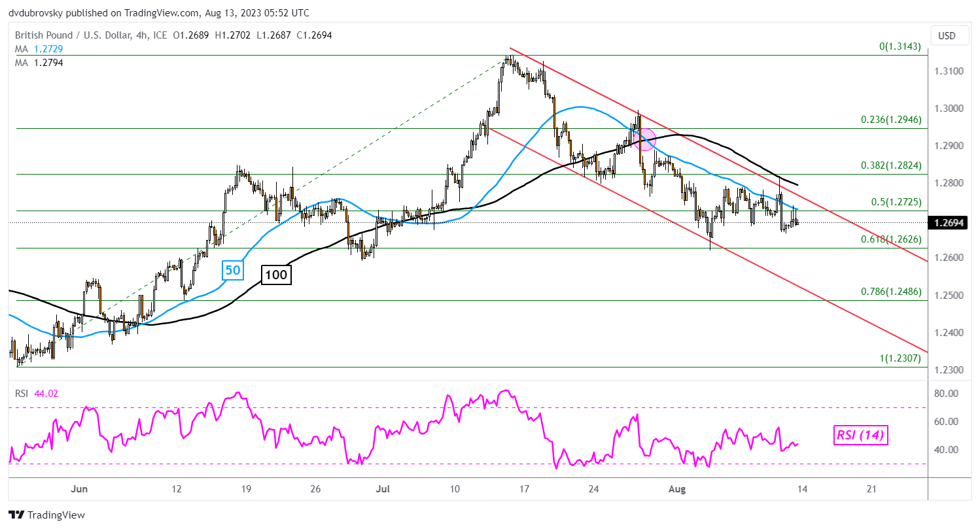Click the Fibonacci 0.236(1.2946) level label

pyautogui.click(x=890, y=120)
